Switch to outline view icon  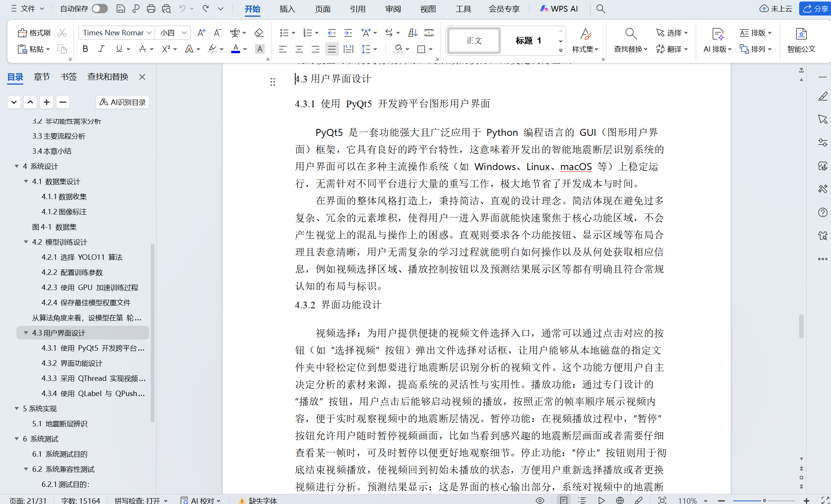tap(582, 501)
